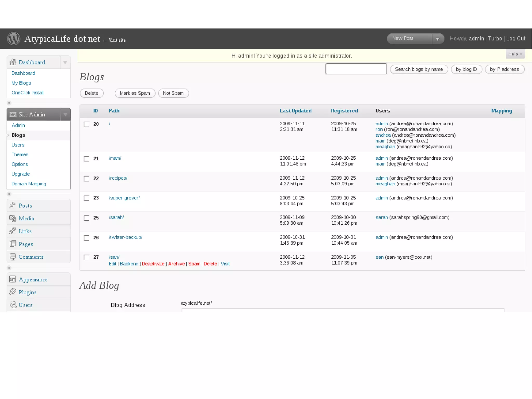Click the Appearance icon in sidebar
Screen dimensions: 532x399
click(12, 279)
